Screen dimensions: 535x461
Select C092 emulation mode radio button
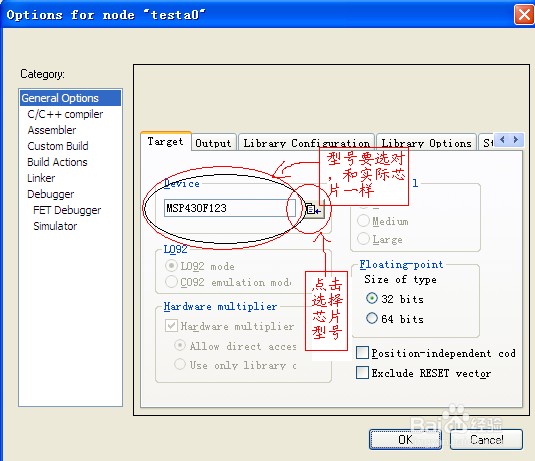171,282
